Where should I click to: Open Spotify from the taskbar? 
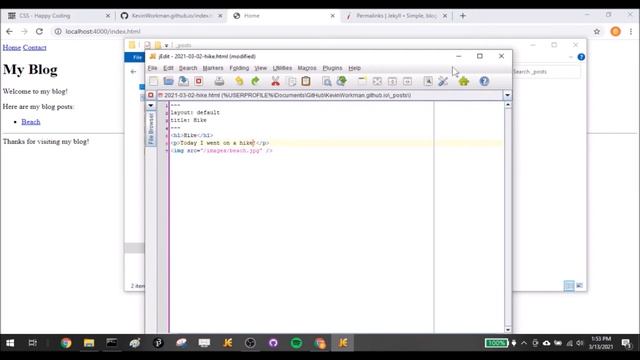click(x=296, y=343)
